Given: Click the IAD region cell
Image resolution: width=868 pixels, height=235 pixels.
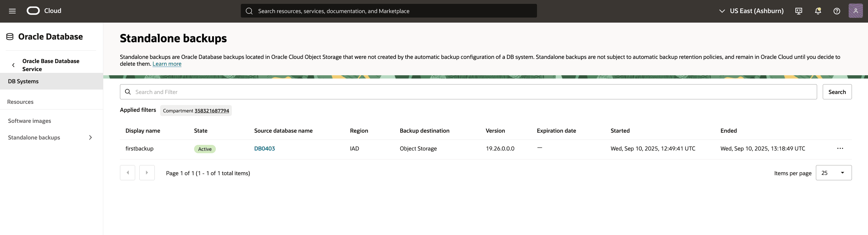Looking at the screenshot, I should pyautogui.click(x=355, y=148).
